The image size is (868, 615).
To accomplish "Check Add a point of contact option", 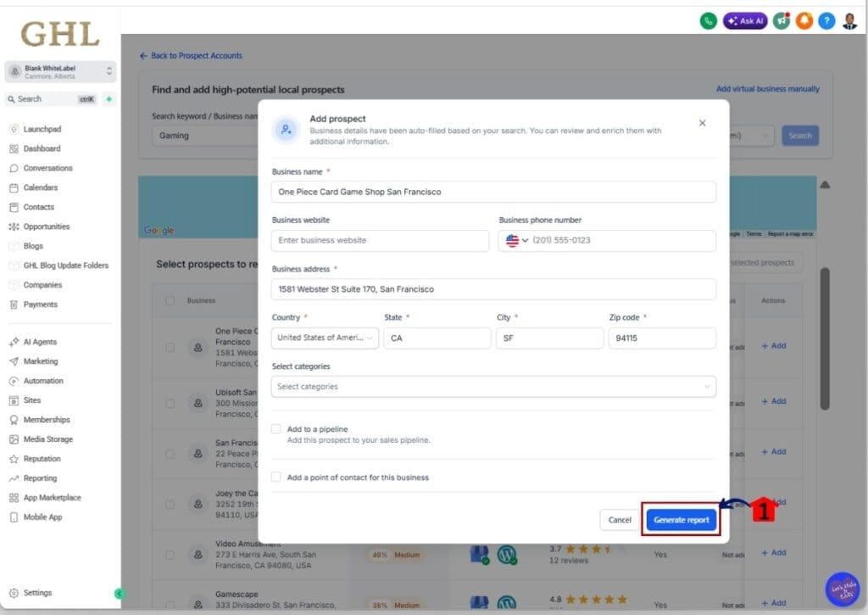I will [x=276, y=477].
